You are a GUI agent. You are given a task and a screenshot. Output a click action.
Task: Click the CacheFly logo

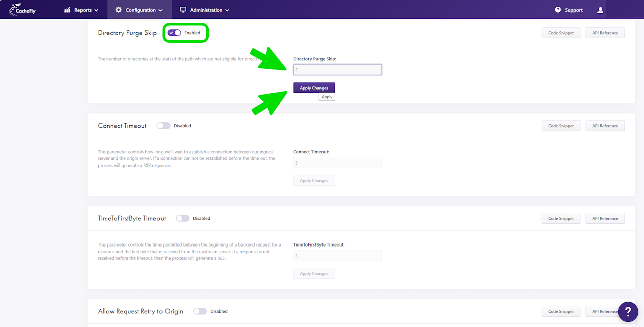(x=23, y=10)
